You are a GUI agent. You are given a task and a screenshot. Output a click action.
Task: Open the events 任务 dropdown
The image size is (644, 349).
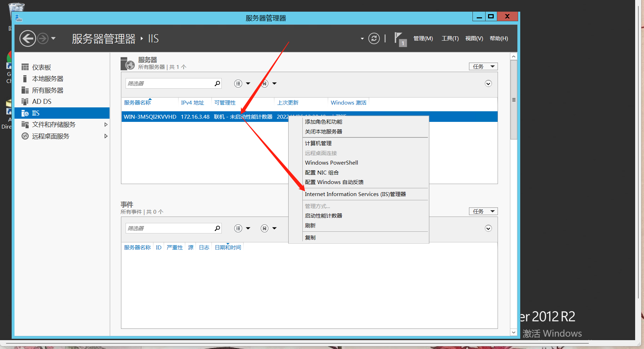[483, 211]
